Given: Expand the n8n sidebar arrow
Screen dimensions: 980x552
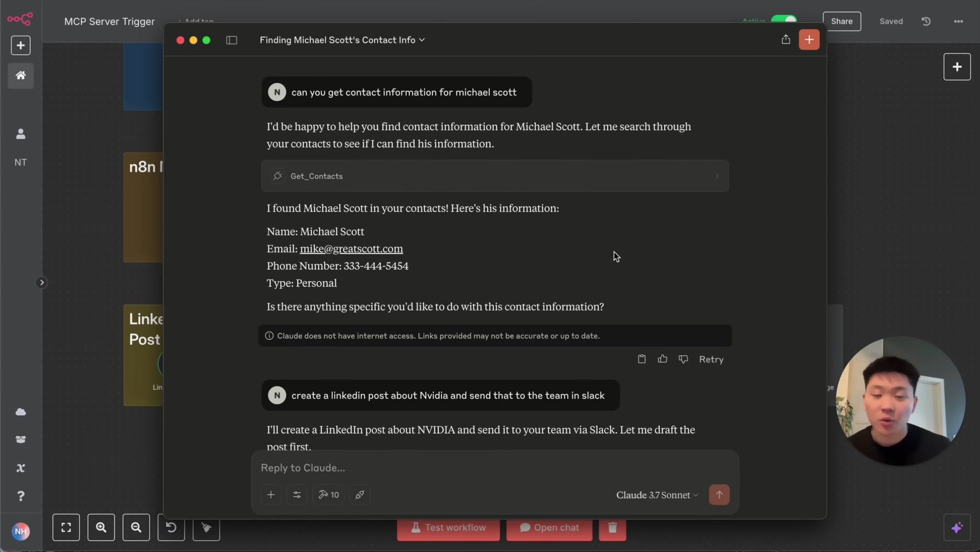Looking at the screenshot, I should pos(42,283).
